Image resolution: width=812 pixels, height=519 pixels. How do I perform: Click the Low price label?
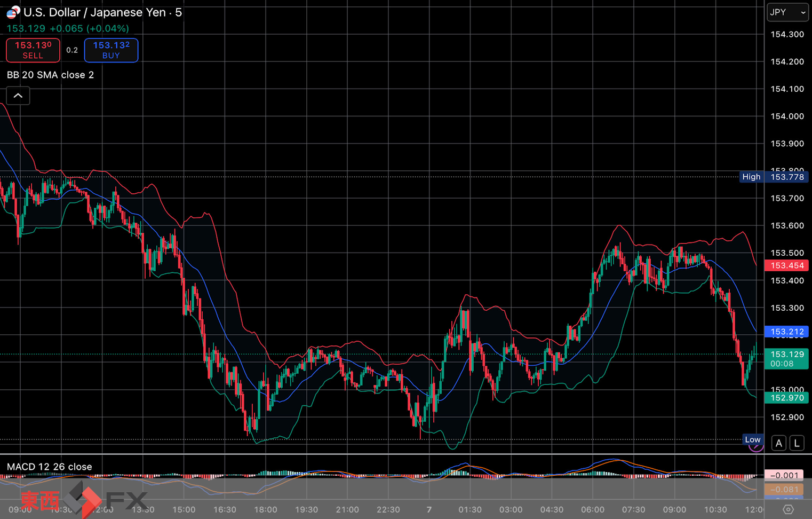(x=752, y=439)
